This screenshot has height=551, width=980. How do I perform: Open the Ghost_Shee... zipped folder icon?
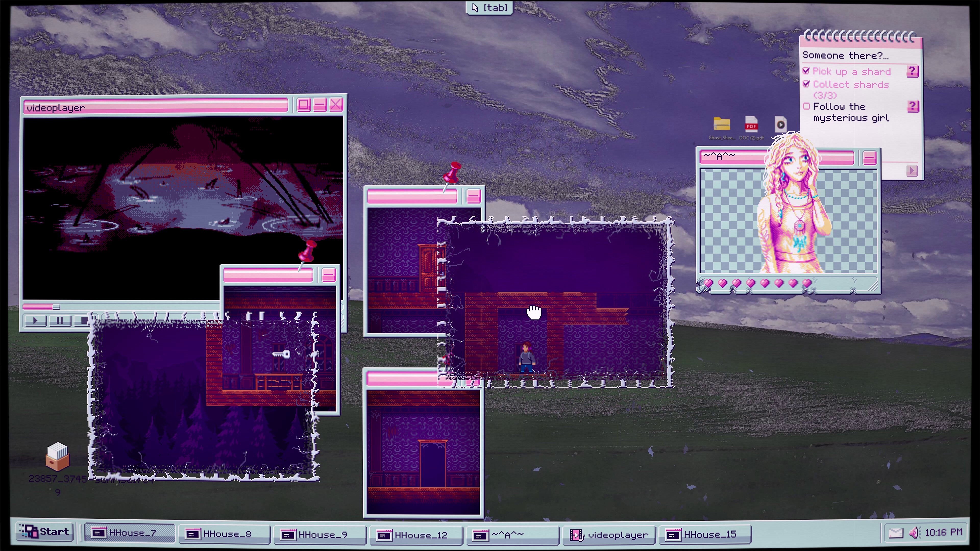tap(722, 125)
